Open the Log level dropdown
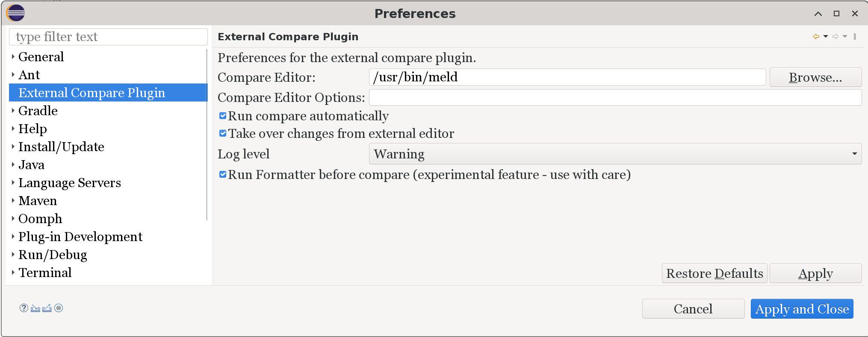Screen dimensions: 868x337 [854, 153]
